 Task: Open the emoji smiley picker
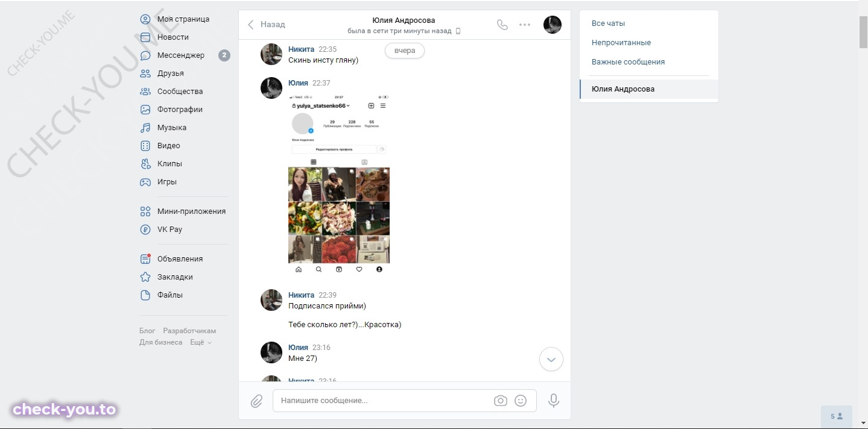coord(521,401)
